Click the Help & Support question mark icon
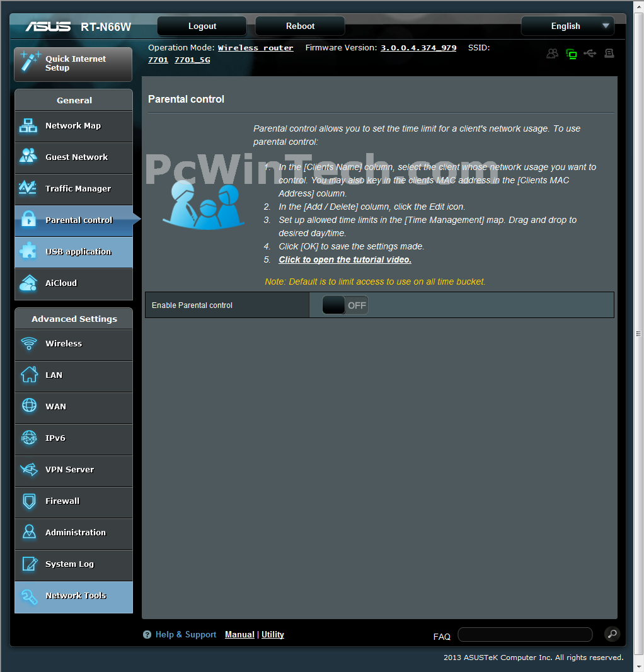This screenshot has width=644, height=672. [x=147, y=634]
